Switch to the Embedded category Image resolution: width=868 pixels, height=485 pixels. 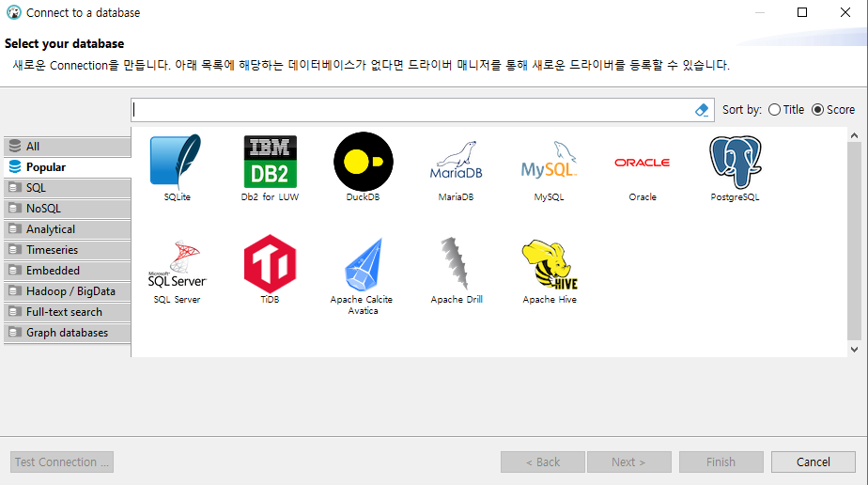(x=67, y=271)
